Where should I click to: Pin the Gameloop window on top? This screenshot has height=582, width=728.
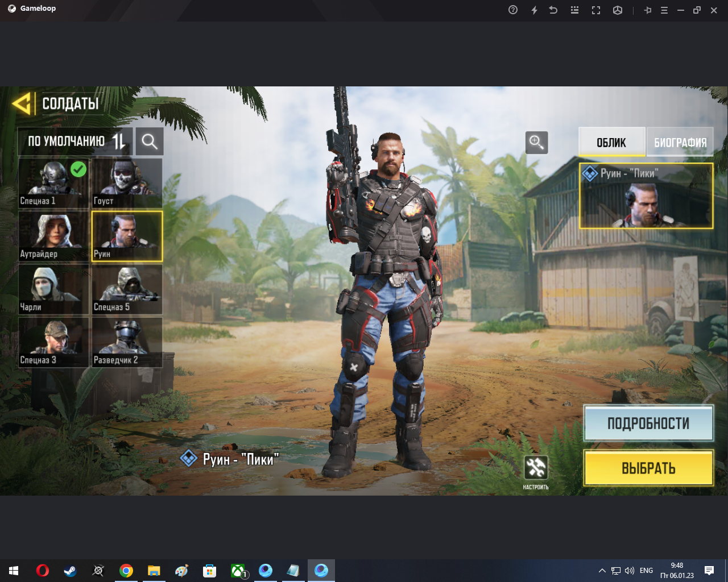[647, 10]
